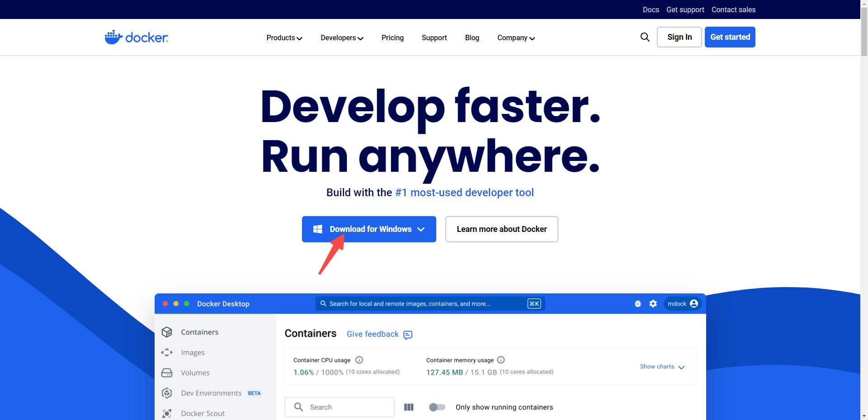
Task: Open the Support page
Action: (x=434, y=38)
